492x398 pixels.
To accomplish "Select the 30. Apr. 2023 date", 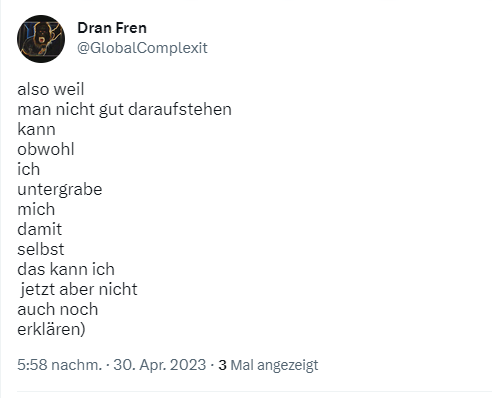I will coord(160,365).
